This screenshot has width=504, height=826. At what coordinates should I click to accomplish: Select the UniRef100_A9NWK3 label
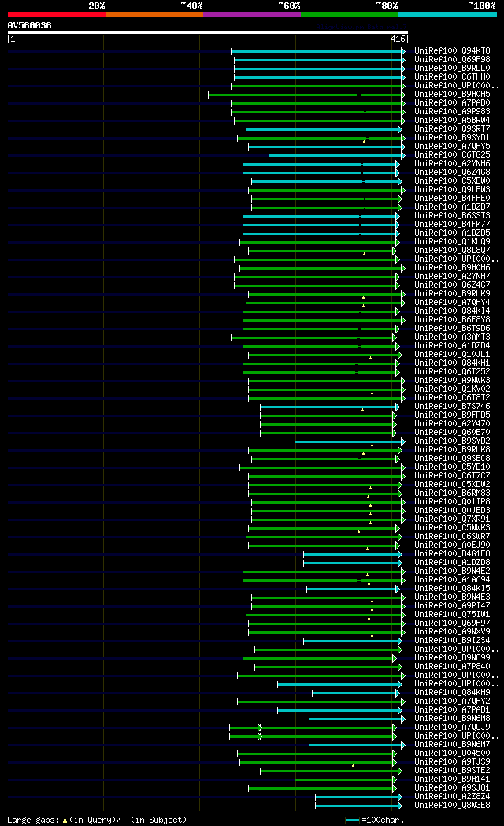click(452, 381)
